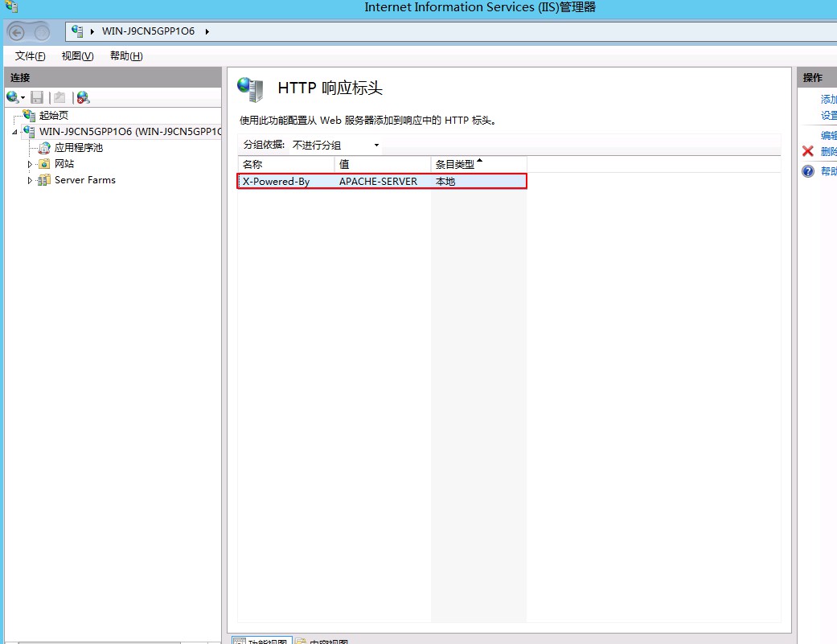Click the up-level folder icon in connections toolbar

(59, 97)
